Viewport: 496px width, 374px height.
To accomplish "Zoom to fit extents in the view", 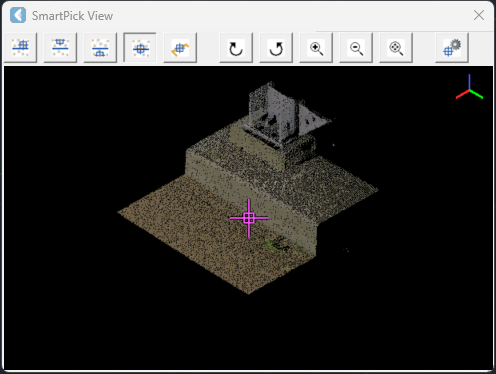I will click(x=396, y=48).
